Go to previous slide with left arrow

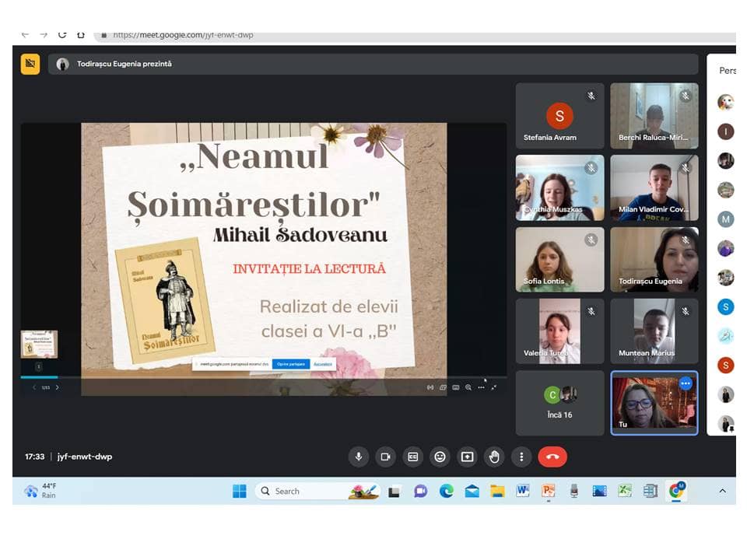click(34, 387)
